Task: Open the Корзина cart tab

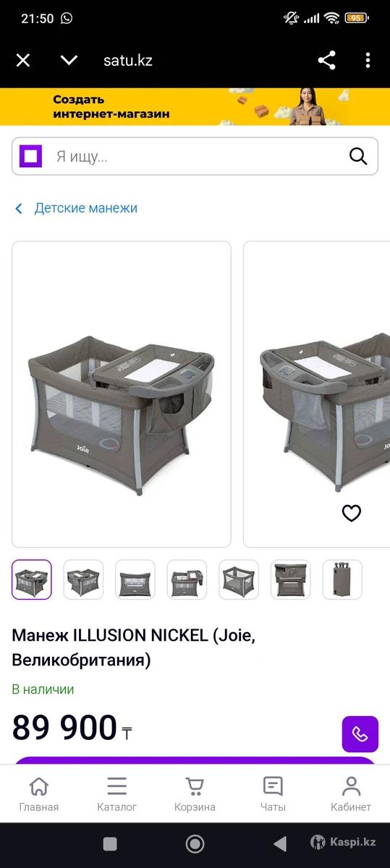Action: (195, 794)
